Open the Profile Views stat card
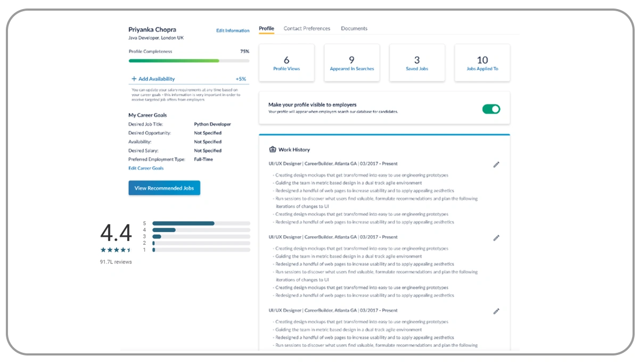Screen dimensions: 640x364 (x=286, y=63)
